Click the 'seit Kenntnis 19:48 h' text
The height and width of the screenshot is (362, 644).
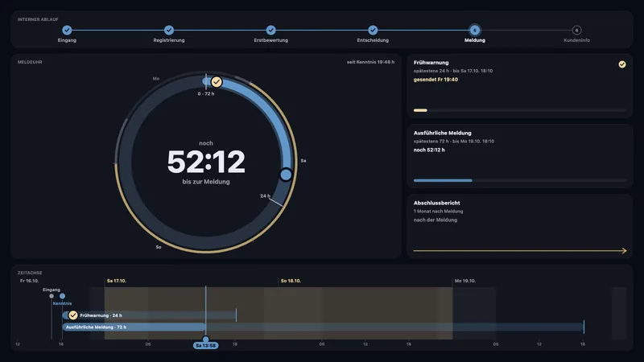click(x=370, y=62)
